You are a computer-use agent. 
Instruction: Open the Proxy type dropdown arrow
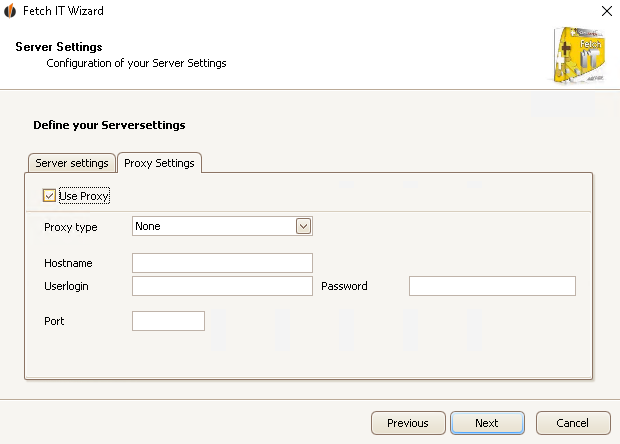(303, 226)
